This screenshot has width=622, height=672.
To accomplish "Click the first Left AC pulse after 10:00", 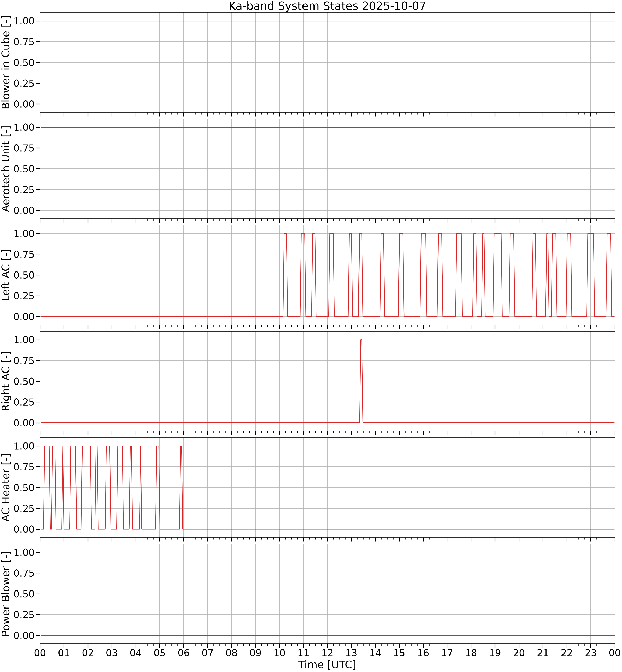I will click(x=285, y=275).
